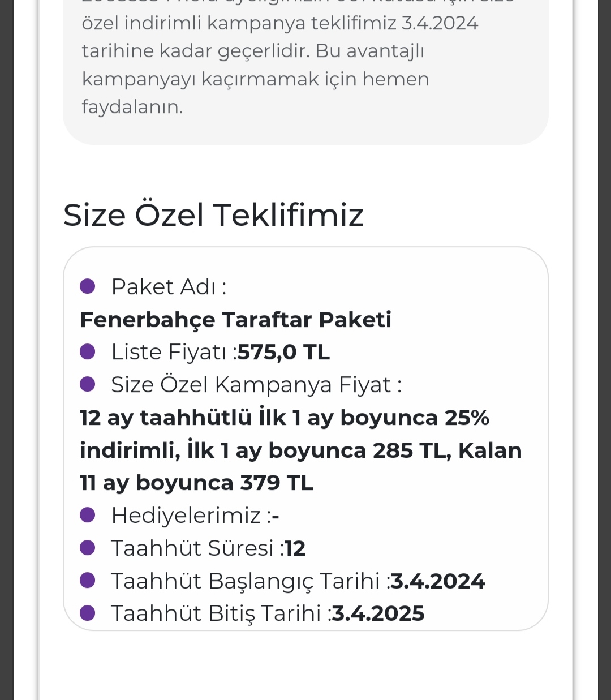Viewport: 611px width, 700px height.
Task: Click the Size Özel Teklifimiz heading
Action: 213,215
